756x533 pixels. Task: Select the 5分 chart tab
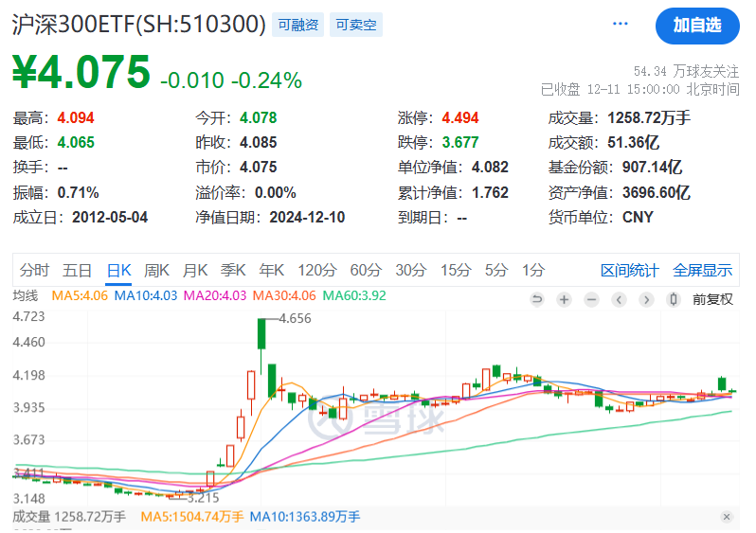[496, 271]
